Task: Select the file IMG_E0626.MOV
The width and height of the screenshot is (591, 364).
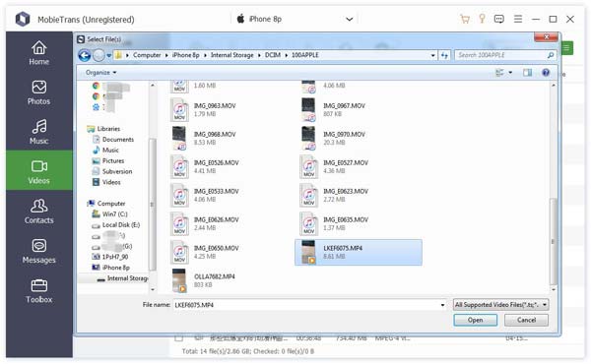Action: click(x=205, y=223)
